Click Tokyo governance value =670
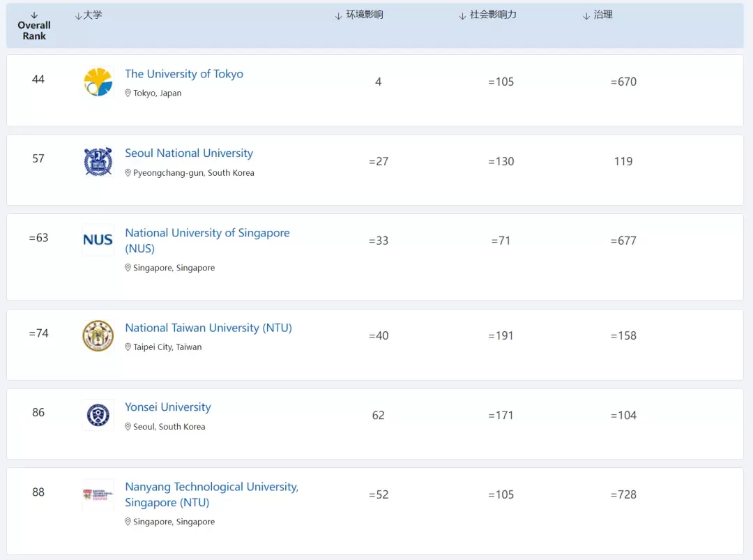The height and width of the screenshot is (560, 753). [x=623, y=82]
